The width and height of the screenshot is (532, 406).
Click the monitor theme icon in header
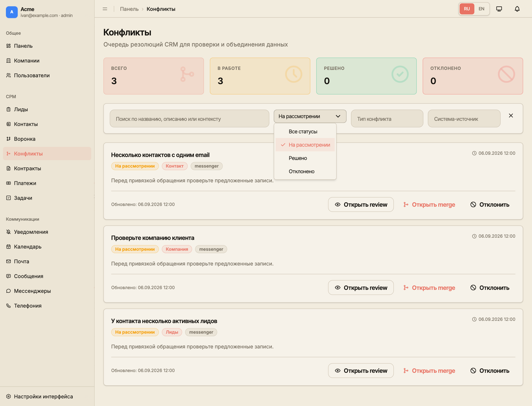click(x=499, y=9)
